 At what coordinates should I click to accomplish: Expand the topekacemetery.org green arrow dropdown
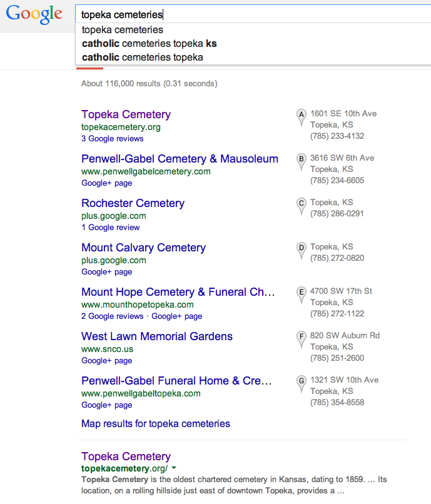click(174, 468)
